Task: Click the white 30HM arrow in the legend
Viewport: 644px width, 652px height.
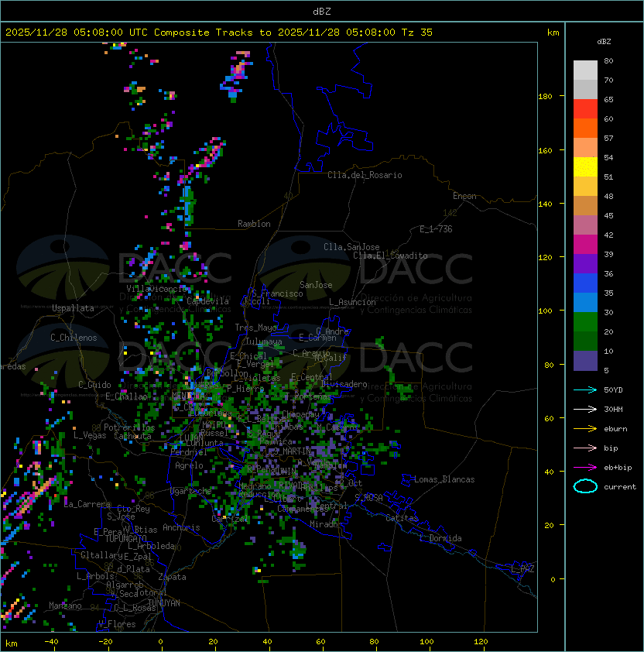Action: (585, 409)
